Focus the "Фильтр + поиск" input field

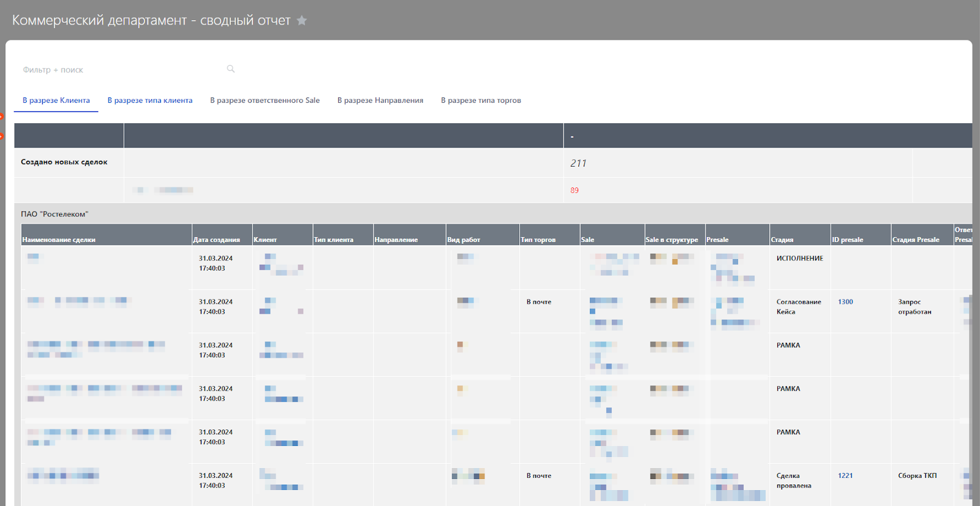[x=123, y=70]
